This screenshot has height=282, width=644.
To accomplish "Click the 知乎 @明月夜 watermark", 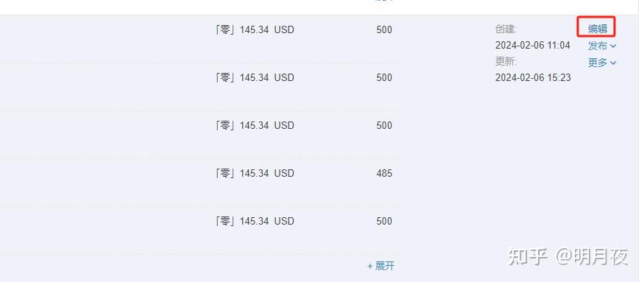I will (x=568, y=256).
